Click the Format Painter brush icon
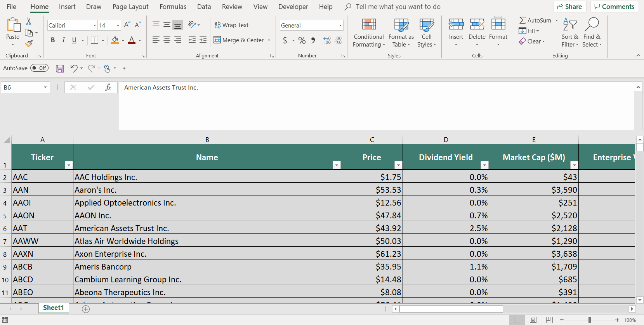 (x=29, y=43)
